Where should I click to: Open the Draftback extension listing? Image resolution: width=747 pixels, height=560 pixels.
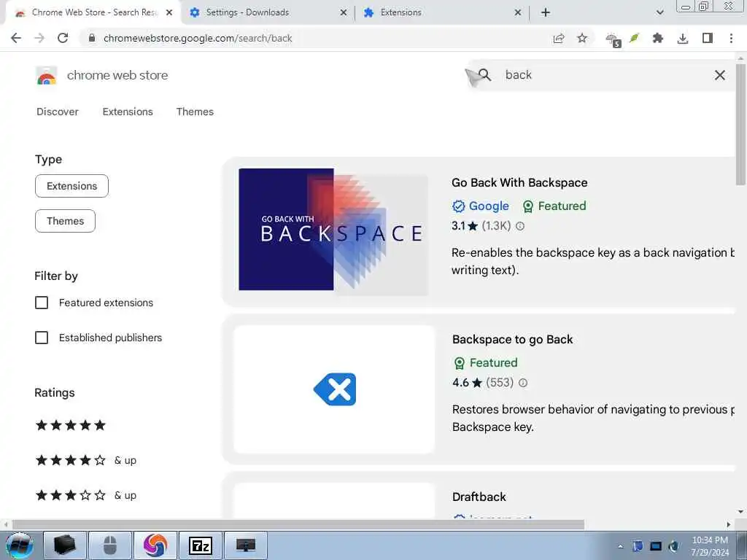point(479,497)
